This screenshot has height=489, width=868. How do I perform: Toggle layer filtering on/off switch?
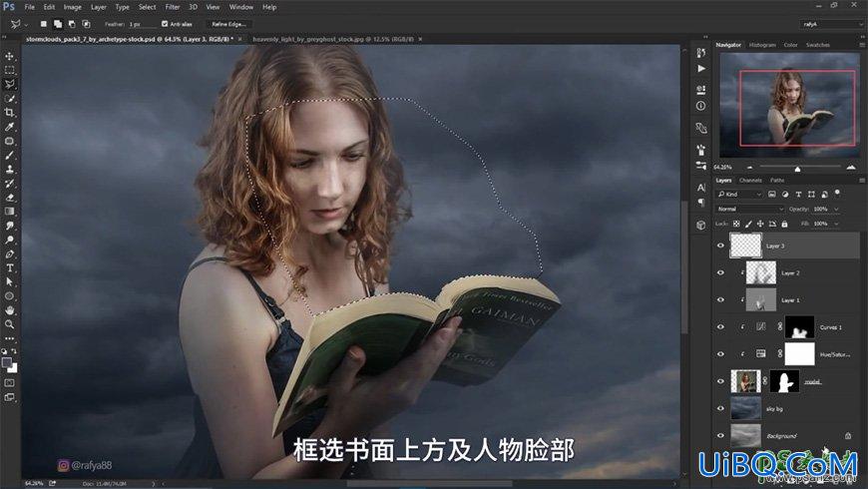(837, 194)
